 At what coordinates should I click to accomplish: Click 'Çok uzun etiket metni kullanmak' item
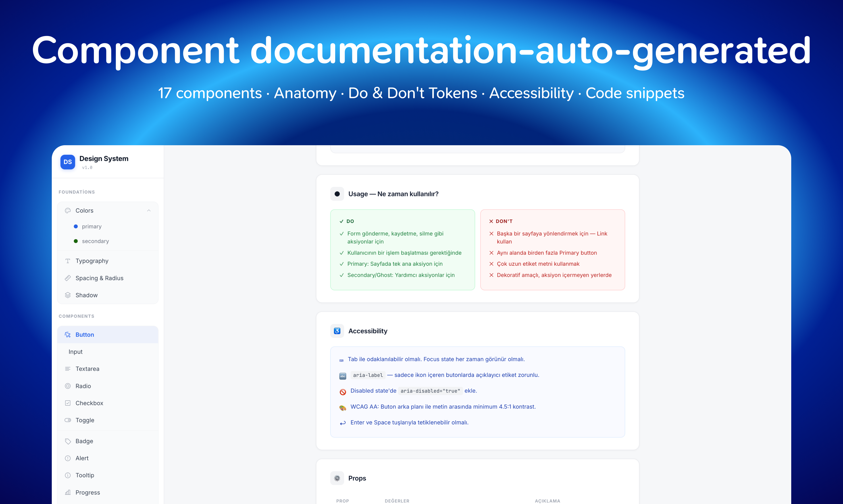click(538, 264)
